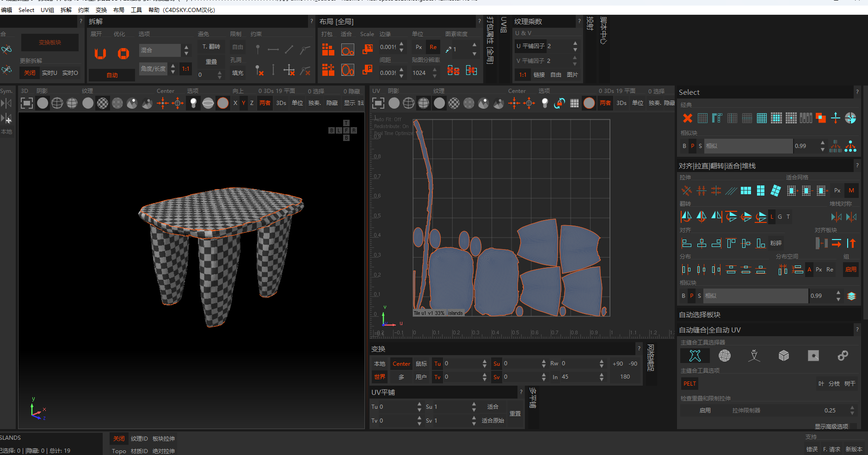Image resolution: width=868 pixels, height=455 pixels.
Task: Click the wireframe sphere icon in 3D toolbar
Action: 57,103
